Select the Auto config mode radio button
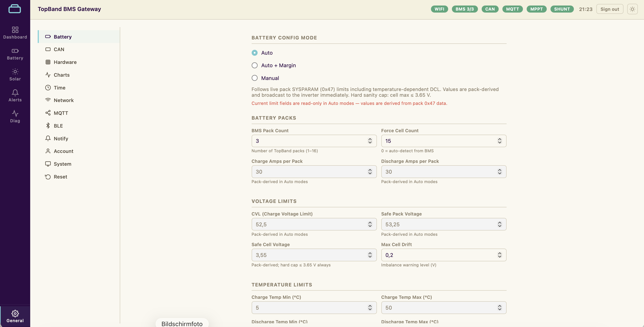The height and width of the screenshot is (327, 644). pyautogui.click(x=255, y=53)
